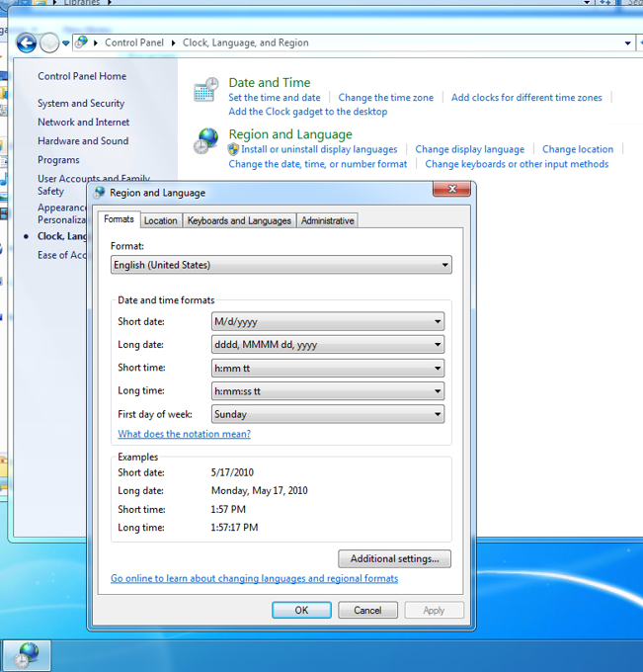Click Change display language

pyautogui.click(x=470, y=149)
